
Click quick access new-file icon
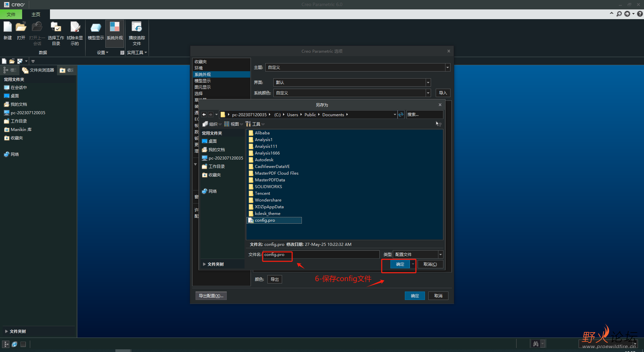pyautogui.click(x=4, y=61)
